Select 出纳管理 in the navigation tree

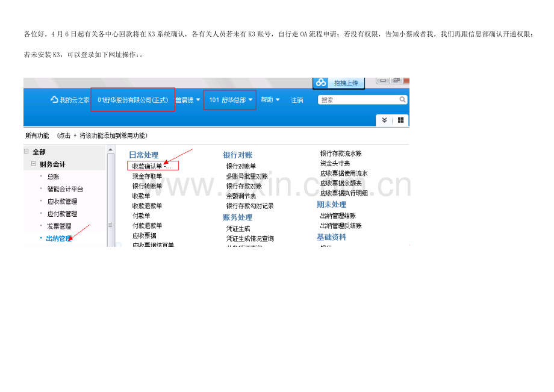57,239
